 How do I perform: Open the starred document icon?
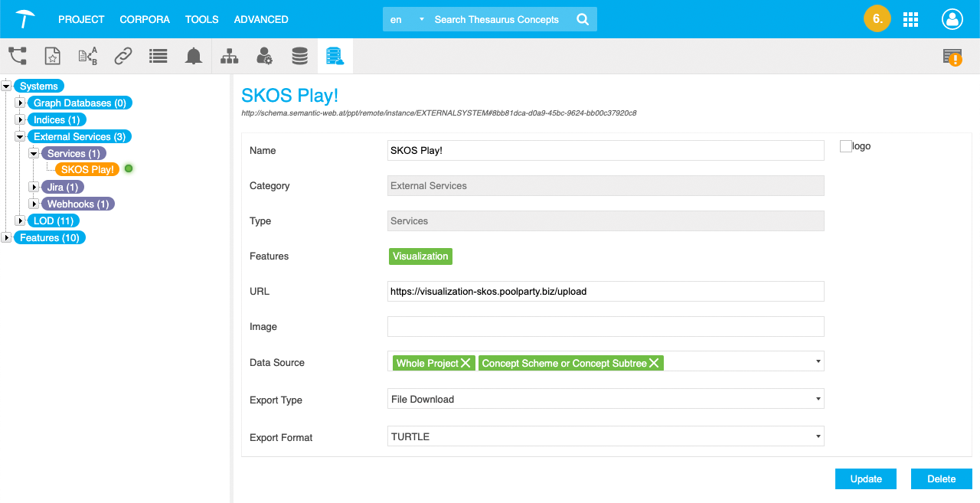coord(52,56)
